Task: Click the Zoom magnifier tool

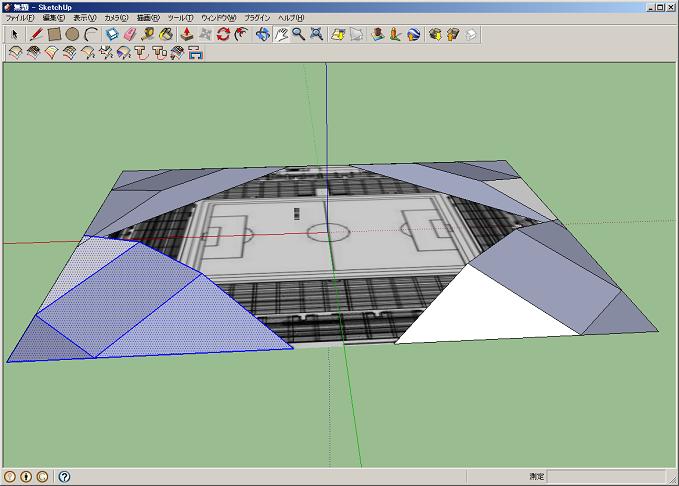Action: [x=298, y=34]
